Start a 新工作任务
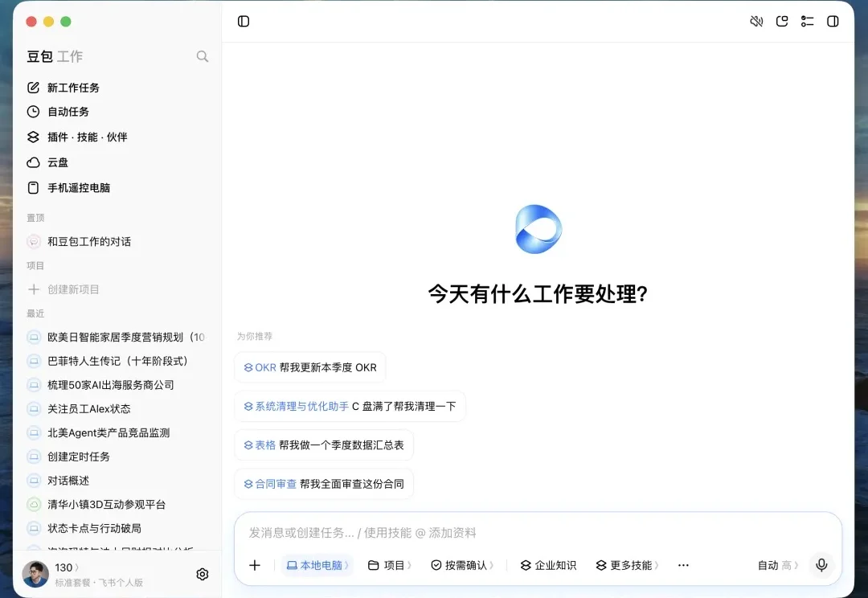This screenshot has height=598, width=868. pyautogui.click(x=63, y=88)
